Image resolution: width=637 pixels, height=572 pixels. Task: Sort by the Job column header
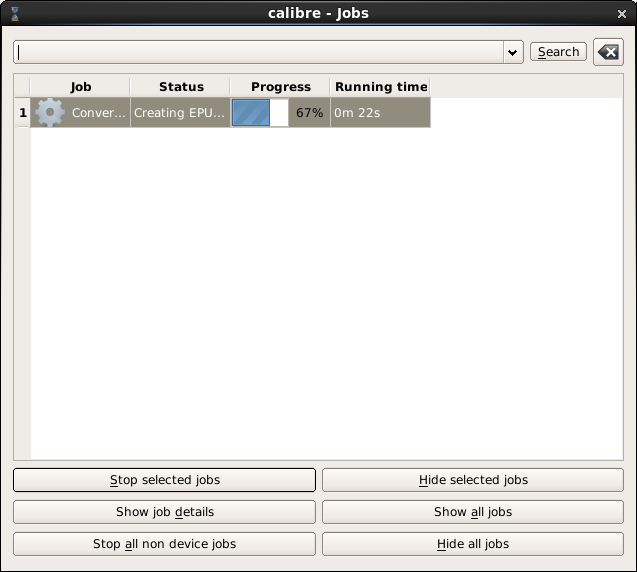tap(80, 87)
